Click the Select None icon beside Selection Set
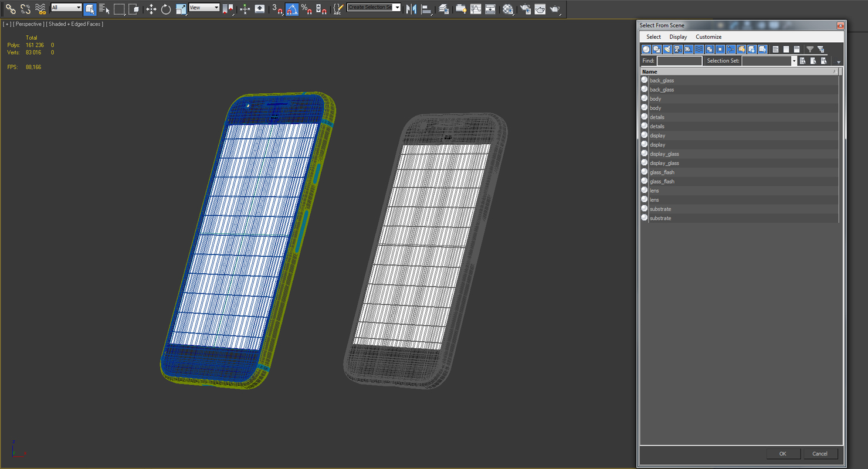The width and height of the screenshot is (868, 469). coord(813,61)
